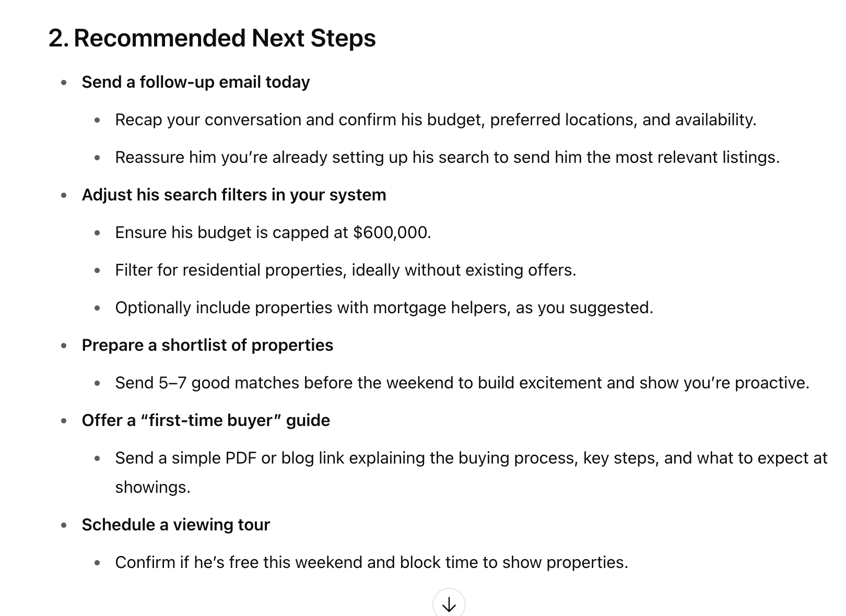Click the "Send a simple PDF" line
The height and width of the screenshot is (616, 846).
(471, 458)
